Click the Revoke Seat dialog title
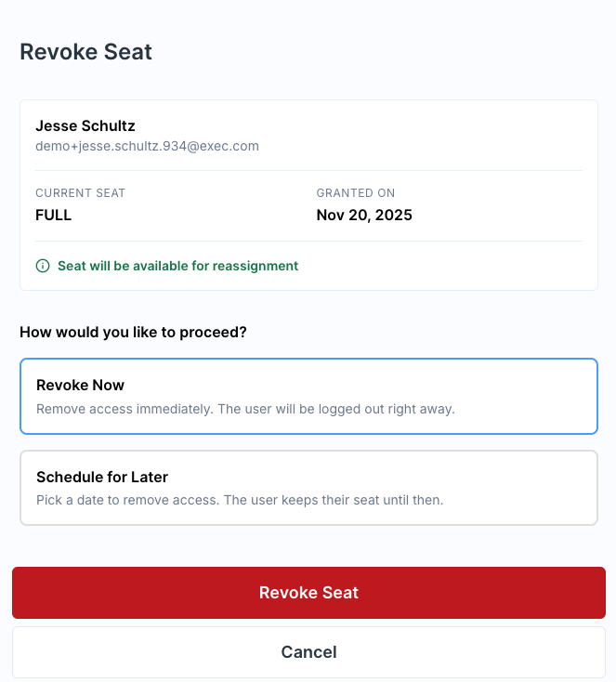 click(x=85, y=52)
